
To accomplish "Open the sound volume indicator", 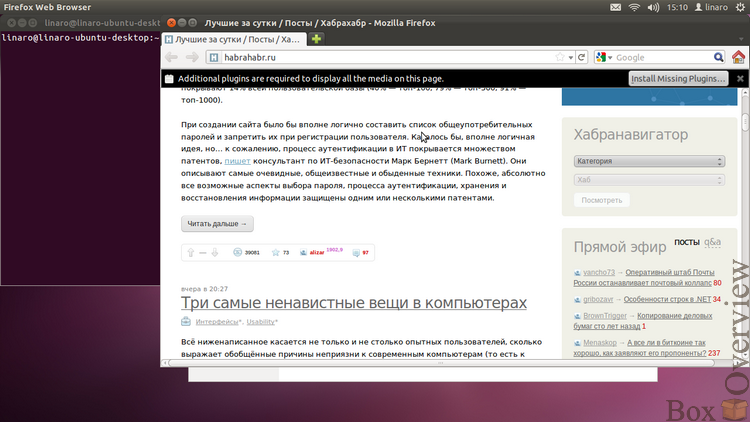I will (x=653, y=7).
